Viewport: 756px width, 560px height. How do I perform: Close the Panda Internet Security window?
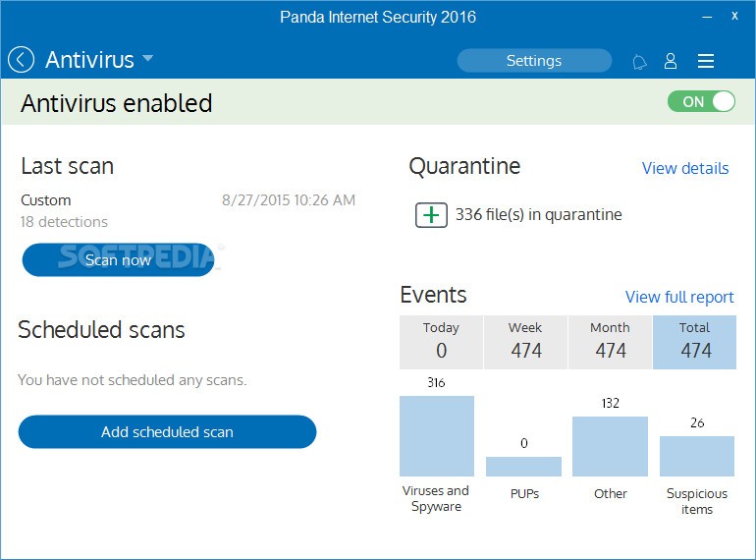[x=734, y=17]
